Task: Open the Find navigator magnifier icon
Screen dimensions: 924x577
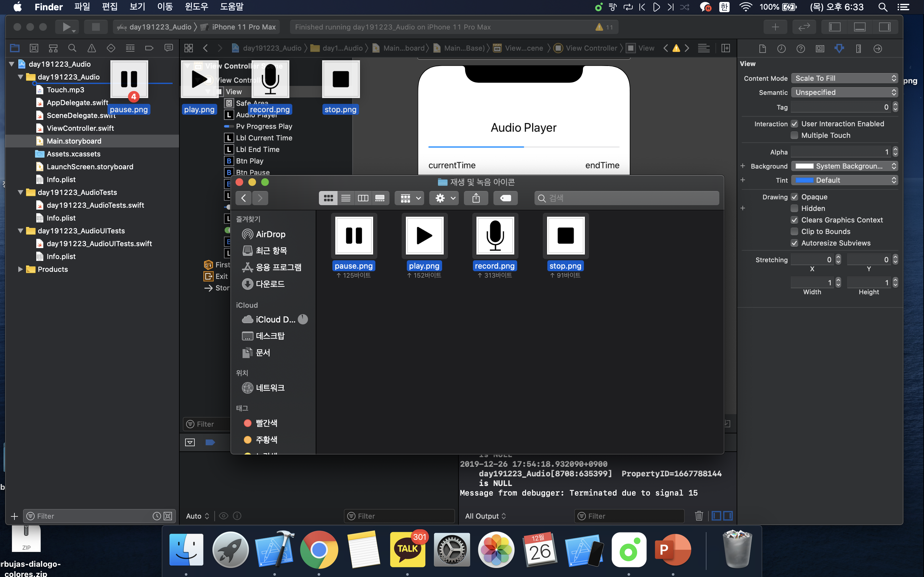Action: (72, 48)
